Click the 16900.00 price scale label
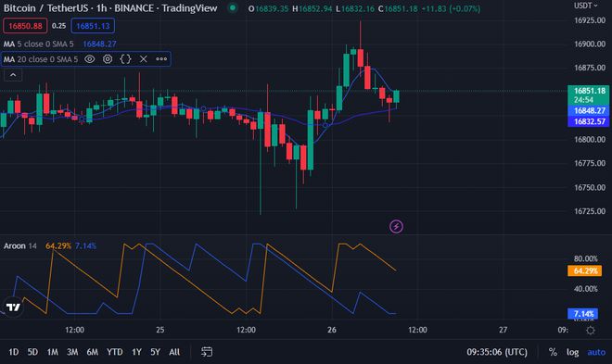612x364 pixels. pos(590,44)
